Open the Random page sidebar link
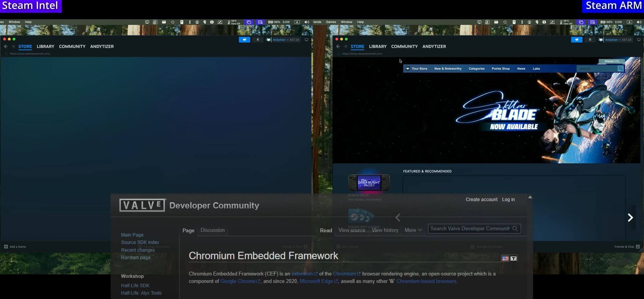Viewport: 644px width, 299px height. 135,257
